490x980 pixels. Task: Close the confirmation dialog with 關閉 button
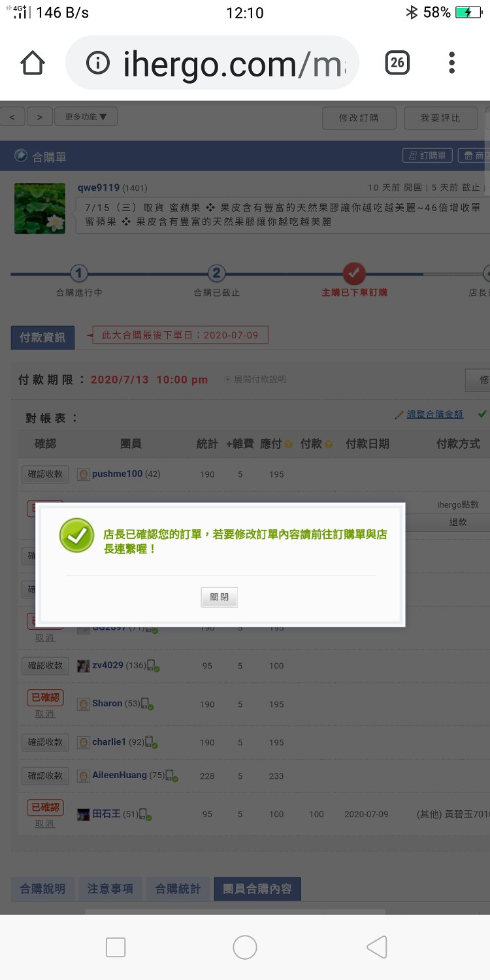pyautogui.click(x=219, y=597)
